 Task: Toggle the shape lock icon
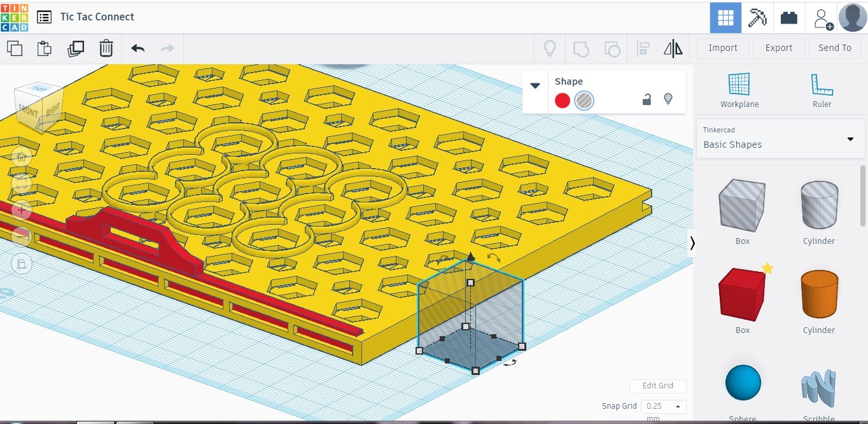click(647, 99)
